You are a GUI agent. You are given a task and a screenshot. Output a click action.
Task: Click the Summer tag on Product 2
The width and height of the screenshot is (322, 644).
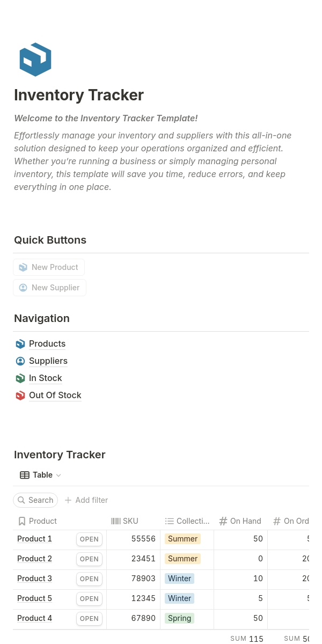(x=182, y=559)
